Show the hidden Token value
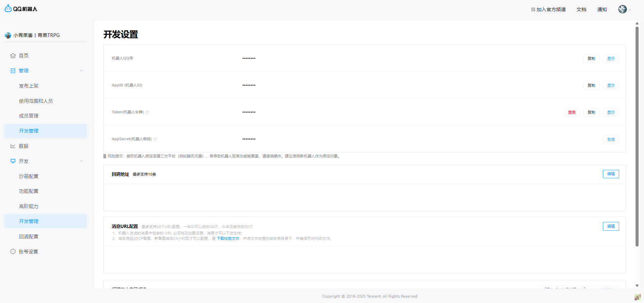The width and height of the screenshot is (644, 303). [611, 112]
